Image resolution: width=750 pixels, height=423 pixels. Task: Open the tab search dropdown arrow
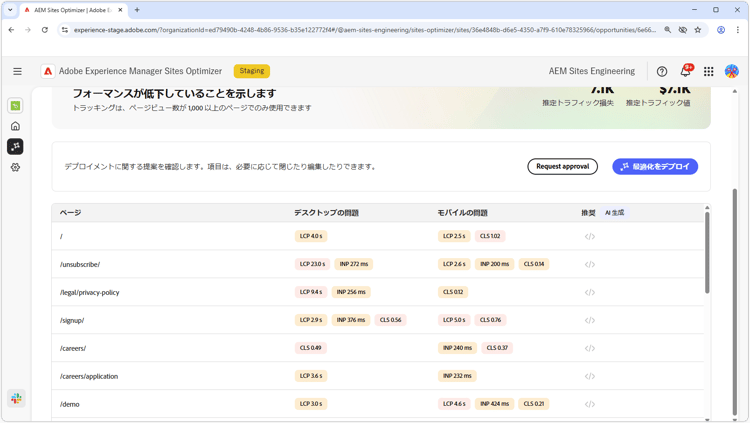click(x=10, y=10)
